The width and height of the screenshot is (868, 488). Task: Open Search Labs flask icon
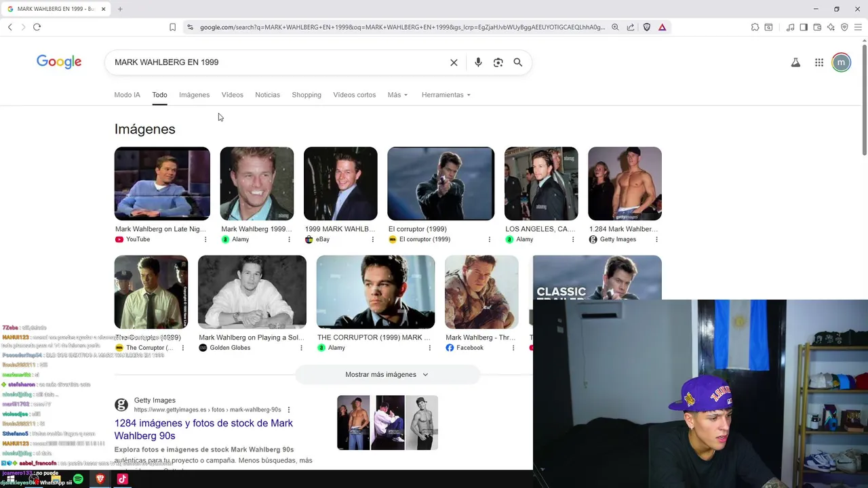click(795, 62)
